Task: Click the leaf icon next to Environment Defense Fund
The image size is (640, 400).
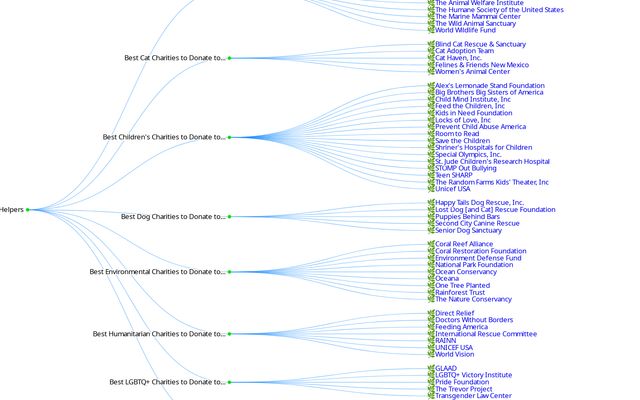Action: click(x=431, y=258)
